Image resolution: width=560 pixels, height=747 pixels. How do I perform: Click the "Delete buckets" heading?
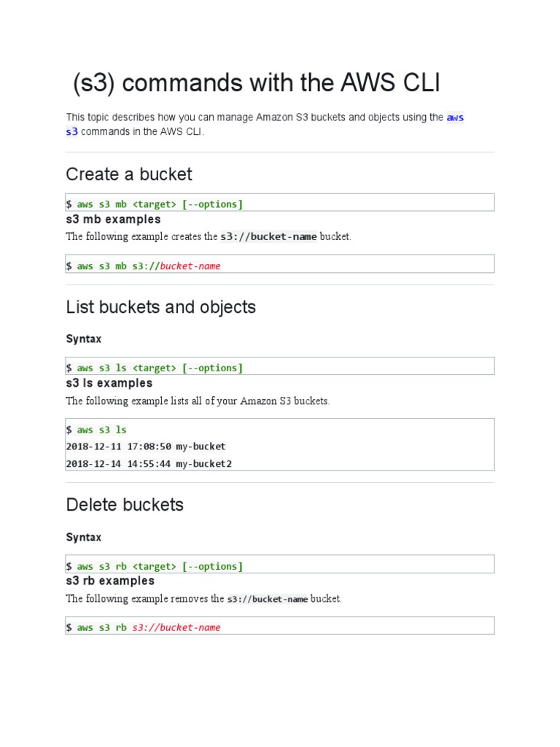click(x=125, y=505)
